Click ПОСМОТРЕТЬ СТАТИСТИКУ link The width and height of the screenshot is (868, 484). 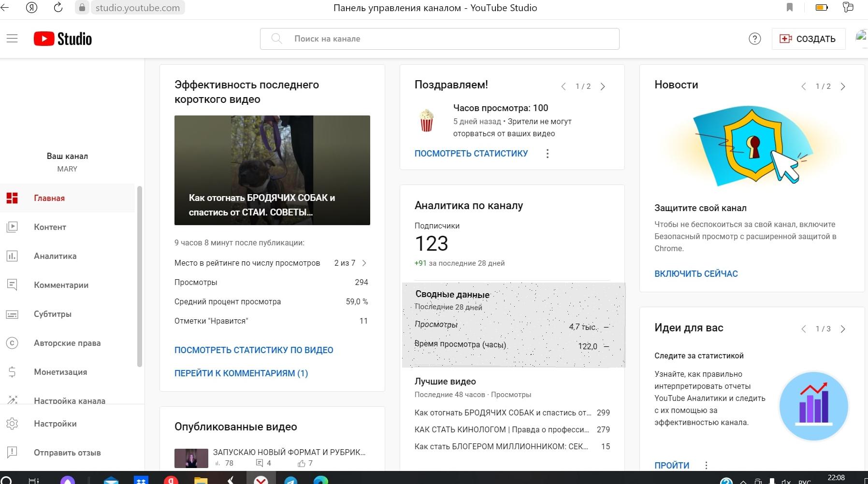471,154
